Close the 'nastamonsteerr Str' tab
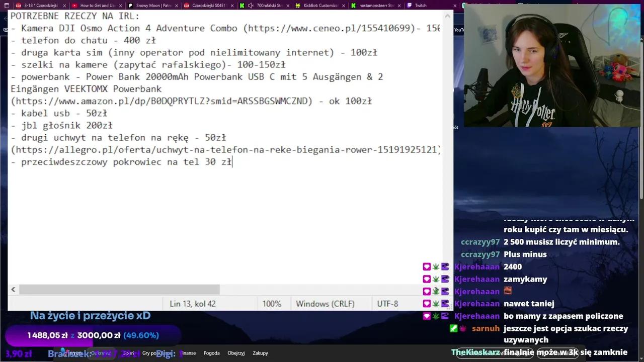The width and height of the screenshot is (644, 362). (x=398, y=6)
